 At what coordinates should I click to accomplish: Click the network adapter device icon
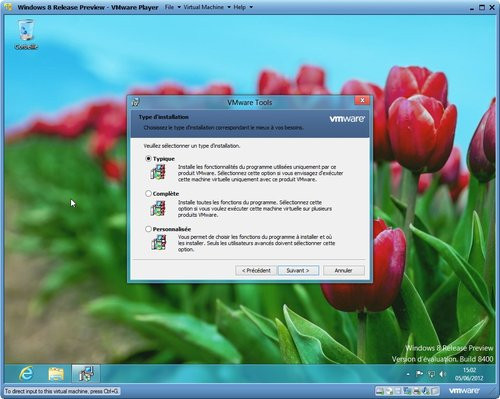[407, 391]
